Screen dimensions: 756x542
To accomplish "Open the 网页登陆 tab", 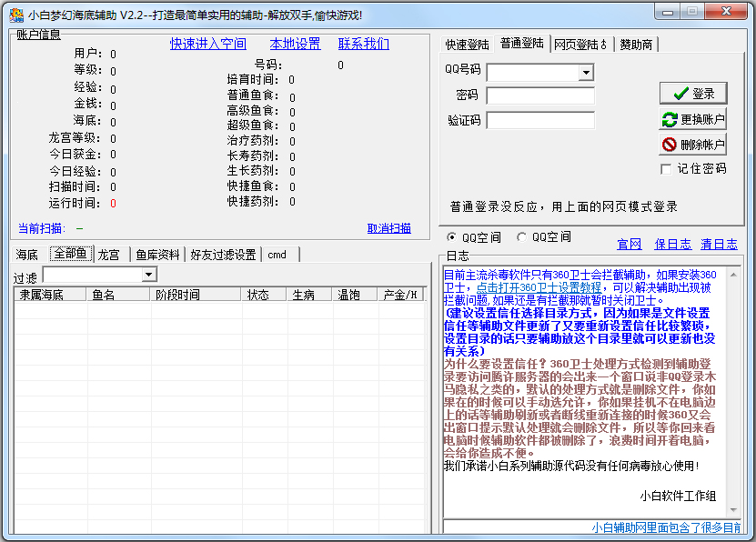I will coord(580,45).
